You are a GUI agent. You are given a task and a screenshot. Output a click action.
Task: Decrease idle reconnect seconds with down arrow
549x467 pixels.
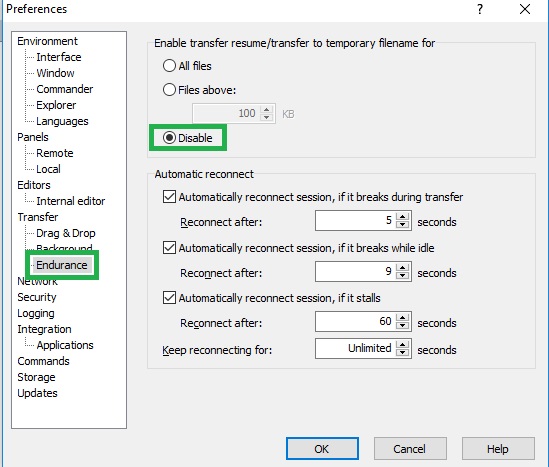coord(403,275)
